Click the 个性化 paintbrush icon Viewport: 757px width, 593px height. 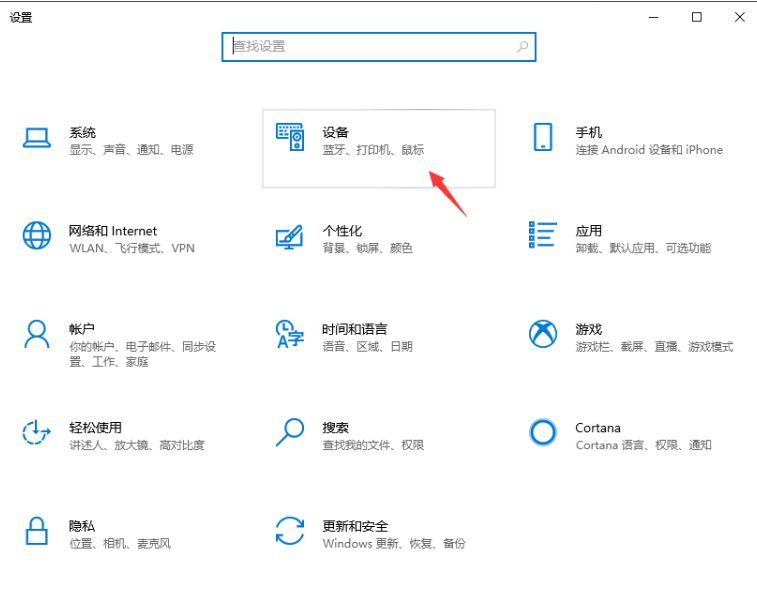point(289,236)
